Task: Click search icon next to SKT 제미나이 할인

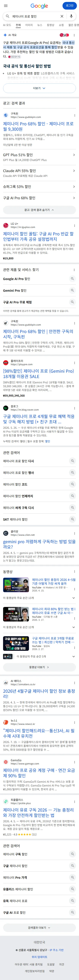Action: point(72,519)
